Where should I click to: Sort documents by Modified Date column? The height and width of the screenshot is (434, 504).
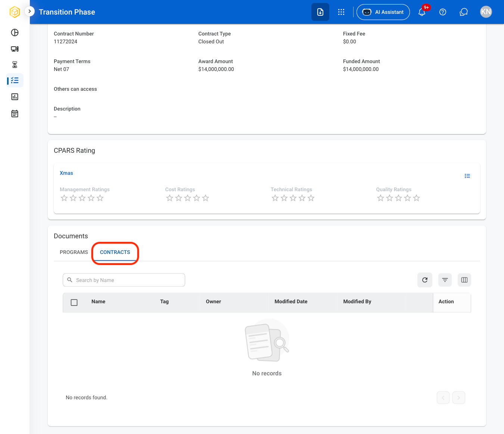tap(291, 301)
